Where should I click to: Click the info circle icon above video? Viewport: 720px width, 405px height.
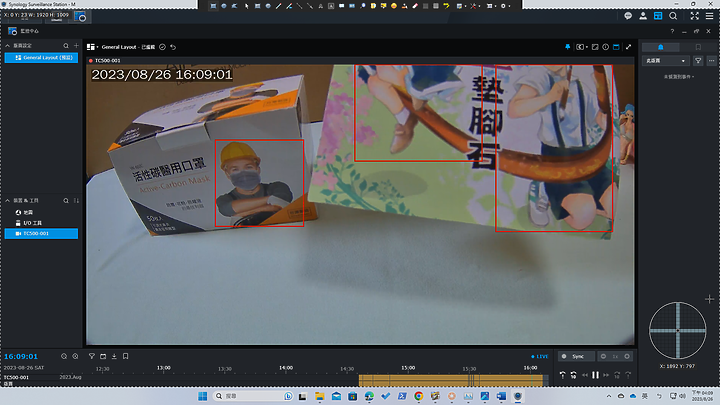point(606,47)
